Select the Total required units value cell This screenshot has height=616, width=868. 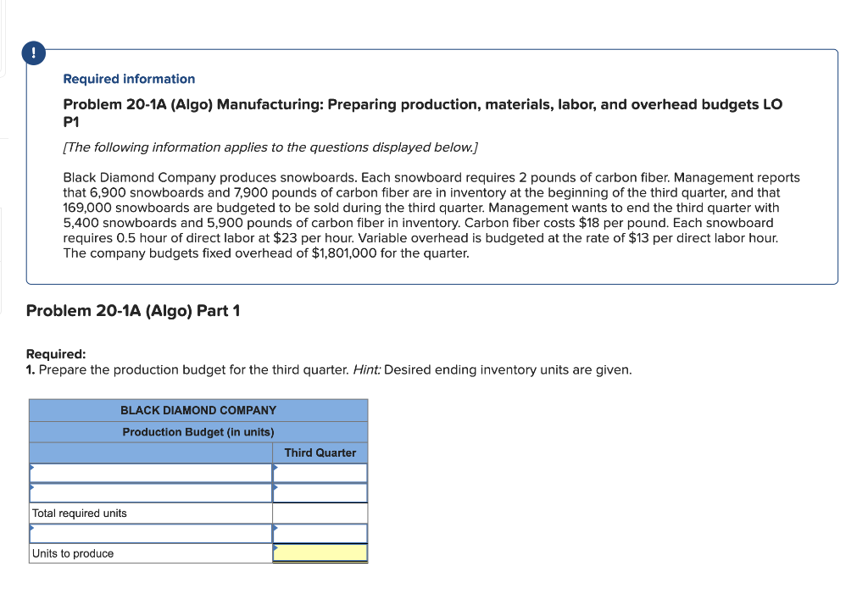click(320, 513)
